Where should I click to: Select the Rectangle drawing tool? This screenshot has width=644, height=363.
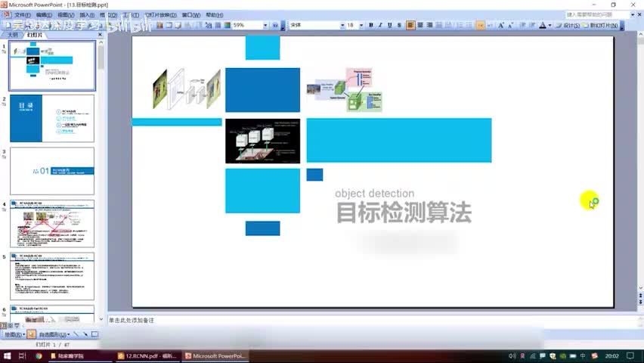pyautogui.click(x=95, y=334)
